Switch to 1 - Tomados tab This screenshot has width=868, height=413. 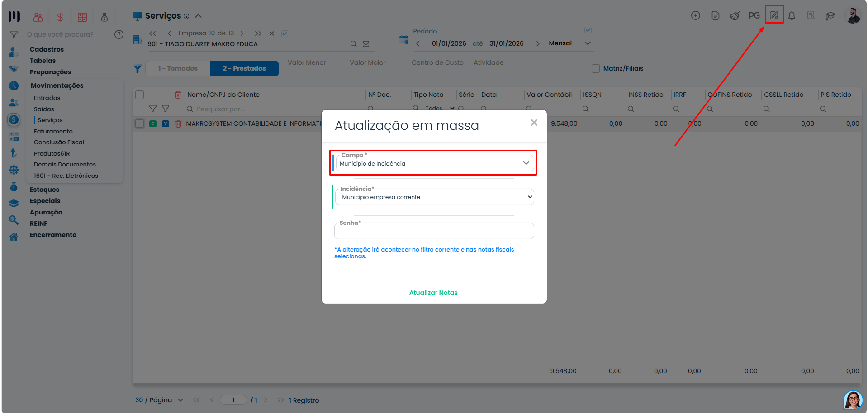(x=178, y=68)
